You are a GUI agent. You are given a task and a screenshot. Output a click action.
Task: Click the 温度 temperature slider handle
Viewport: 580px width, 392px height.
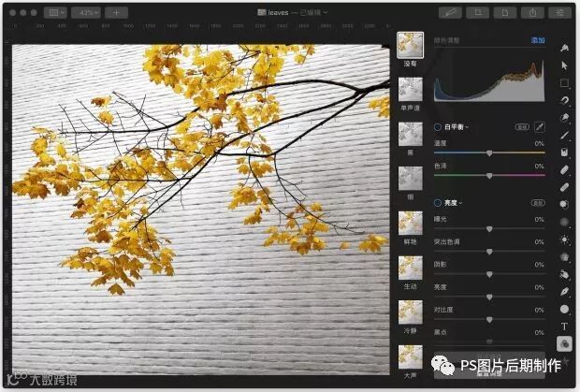click(x=489, y=153)
